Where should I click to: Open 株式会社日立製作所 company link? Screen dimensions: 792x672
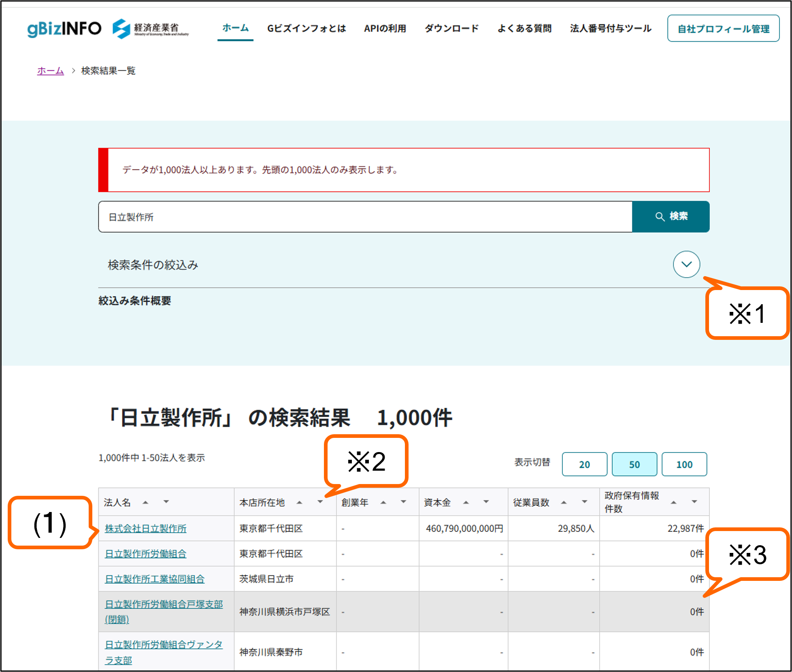pos(145,528)
